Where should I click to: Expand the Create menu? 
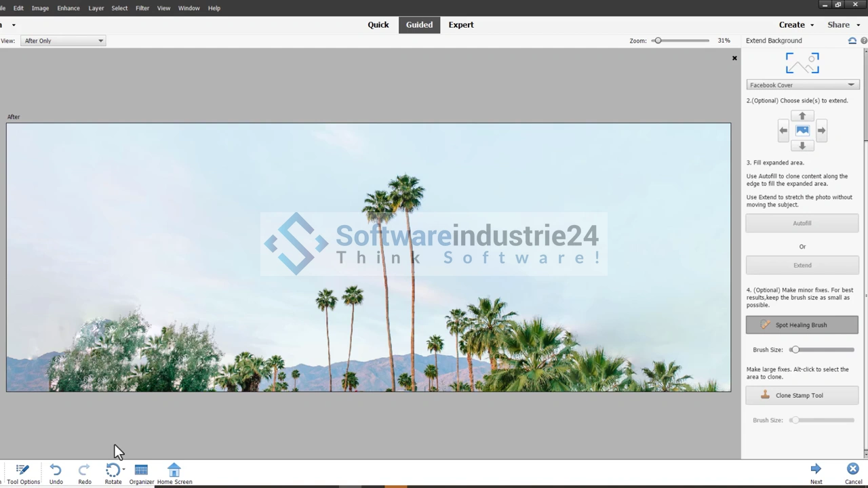(x=795, y=24)
